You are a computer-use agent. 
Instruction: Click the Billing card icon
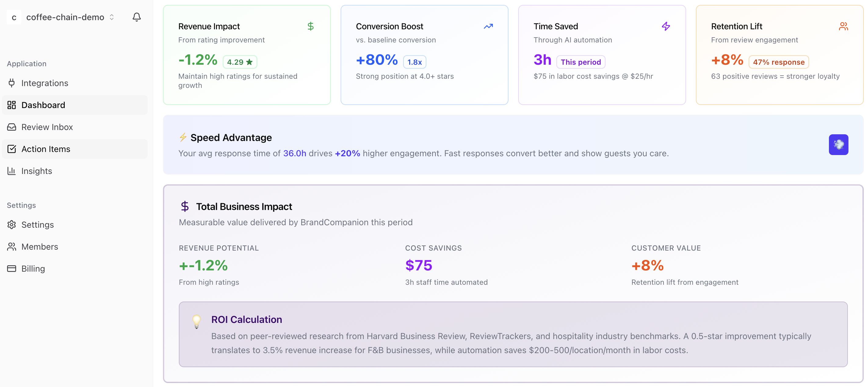tap(12, 269)
